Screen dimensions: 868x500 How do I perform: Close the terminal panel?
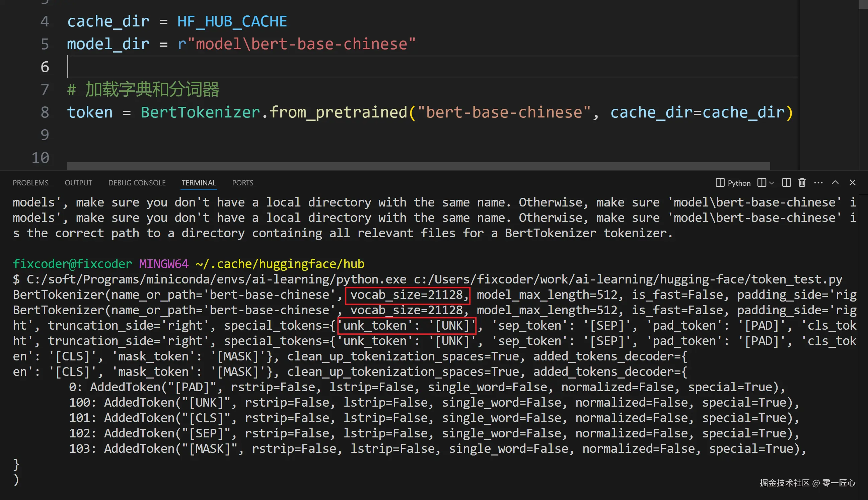point(852,182)
